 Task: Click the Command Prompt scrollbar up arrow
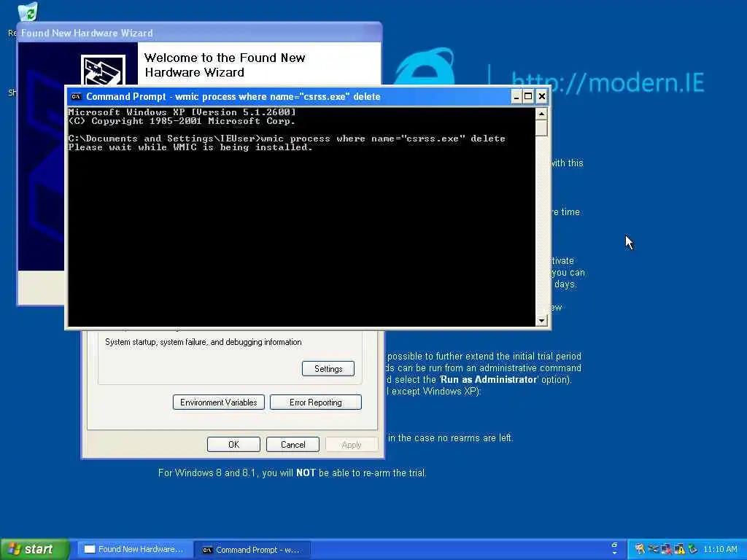tap(541, 114)
